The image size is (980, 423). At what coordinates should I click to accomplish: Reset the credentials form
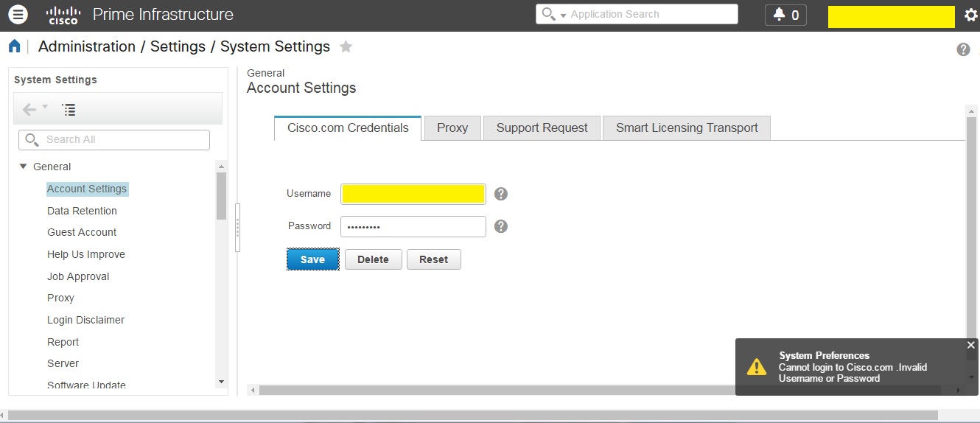434,259
